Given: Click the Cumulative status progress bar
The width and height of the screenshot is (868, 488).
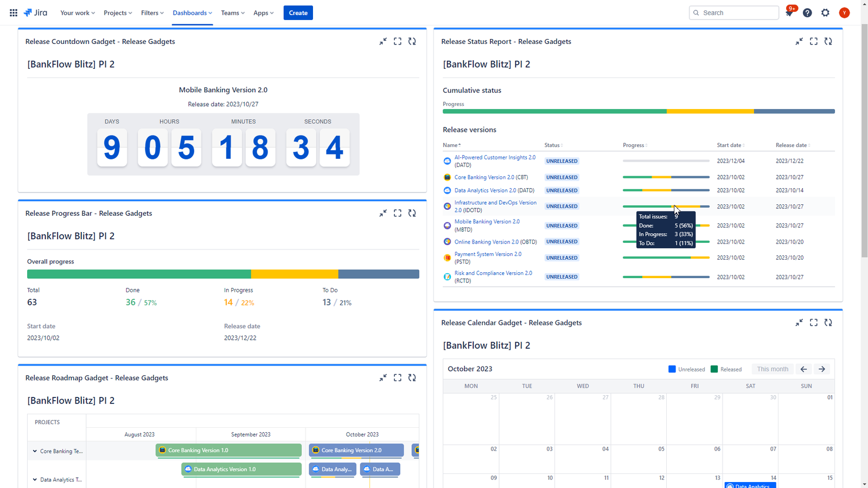Looking at the screenshot, I should coord(639,111).
